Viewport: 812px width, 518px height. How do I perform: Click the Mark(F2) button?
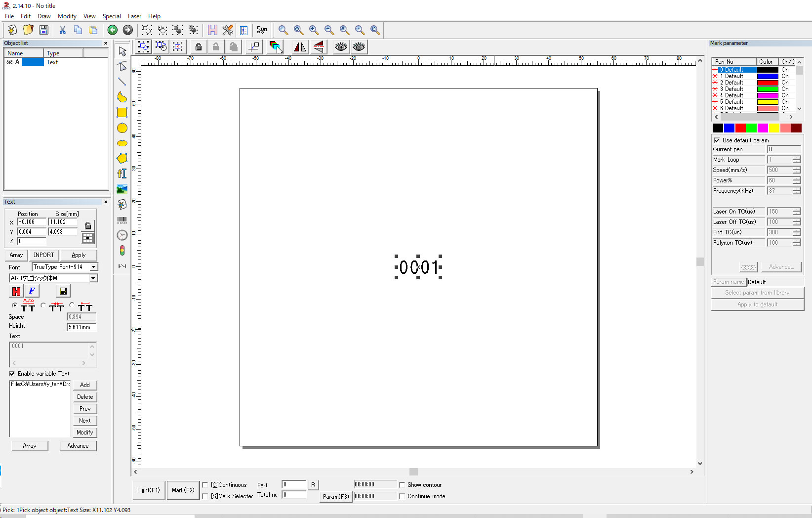point(183,490)
